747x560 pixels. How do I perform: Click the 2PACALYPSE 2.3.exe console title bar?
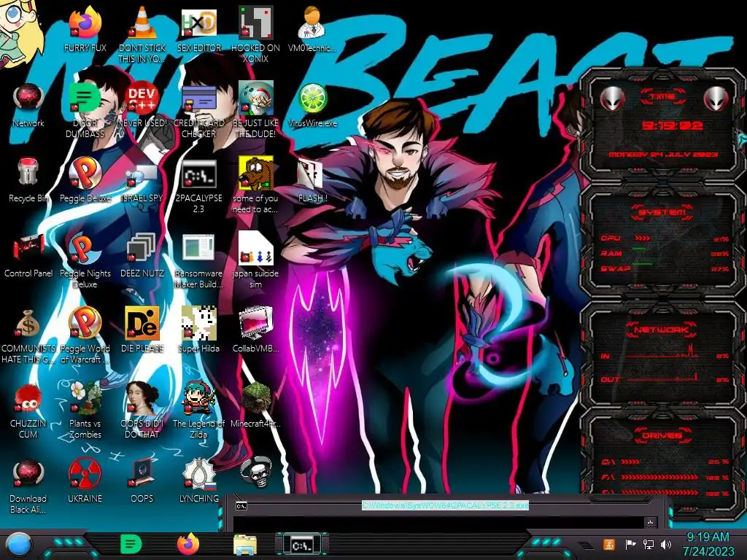(x=445, y=505)
